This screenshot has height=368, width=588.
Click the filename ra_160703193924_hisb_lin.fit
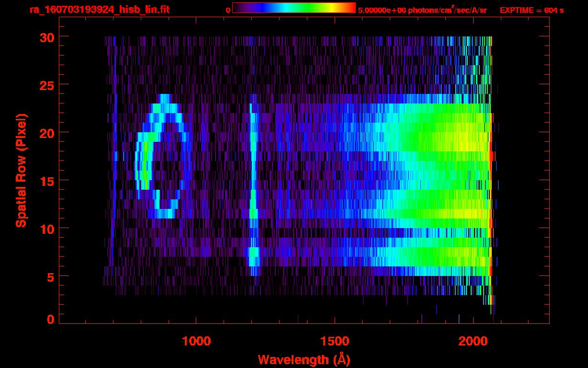(99, 10)
